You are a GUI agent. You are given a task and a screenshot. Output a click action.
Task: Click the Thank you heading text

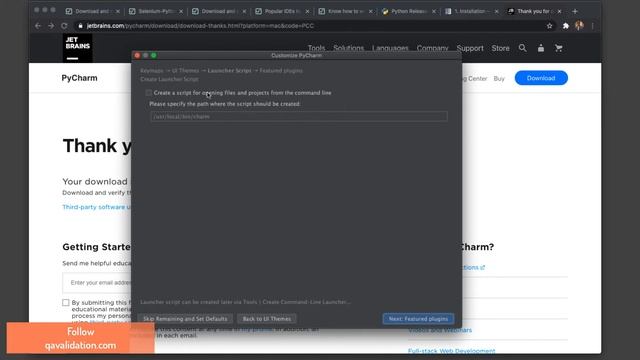[x=97, y=146]
